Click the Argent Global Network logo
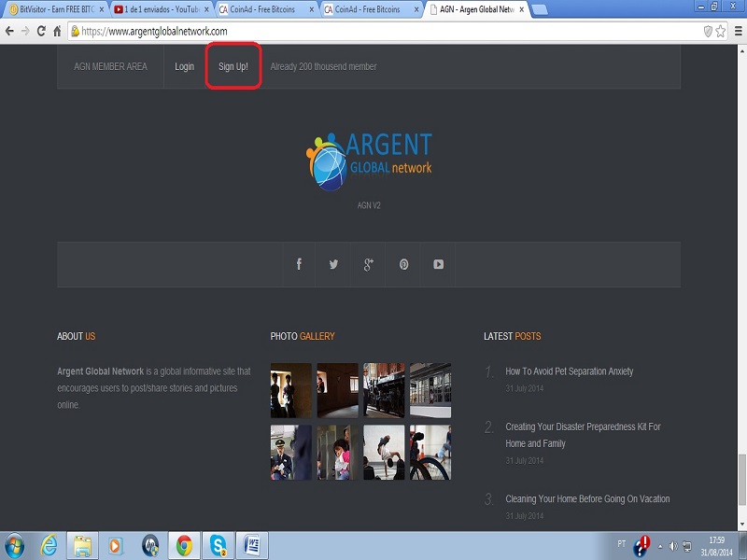747x560 pixels. [369, 161]
